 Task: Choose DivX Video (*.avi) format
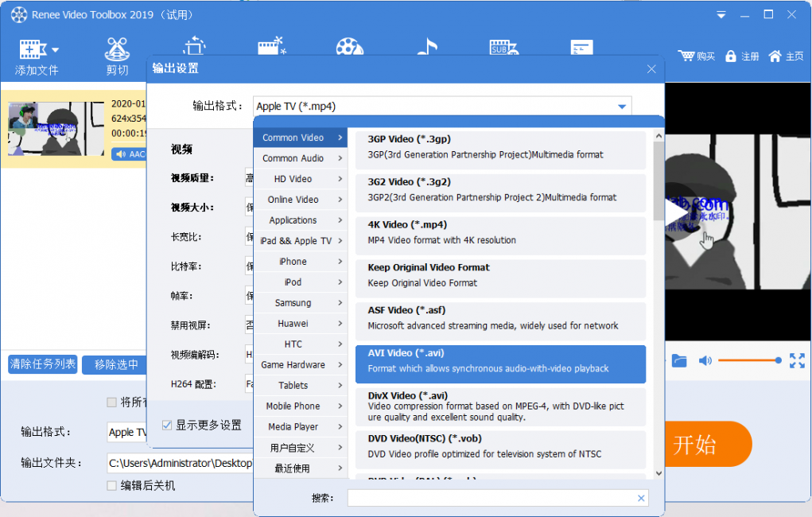point(500,406)
